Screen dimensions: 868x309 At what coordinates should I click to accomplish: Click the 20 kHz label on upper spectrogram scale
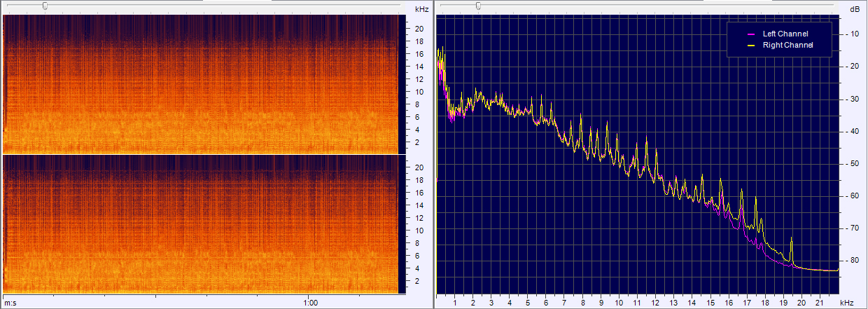pos(419,29)
